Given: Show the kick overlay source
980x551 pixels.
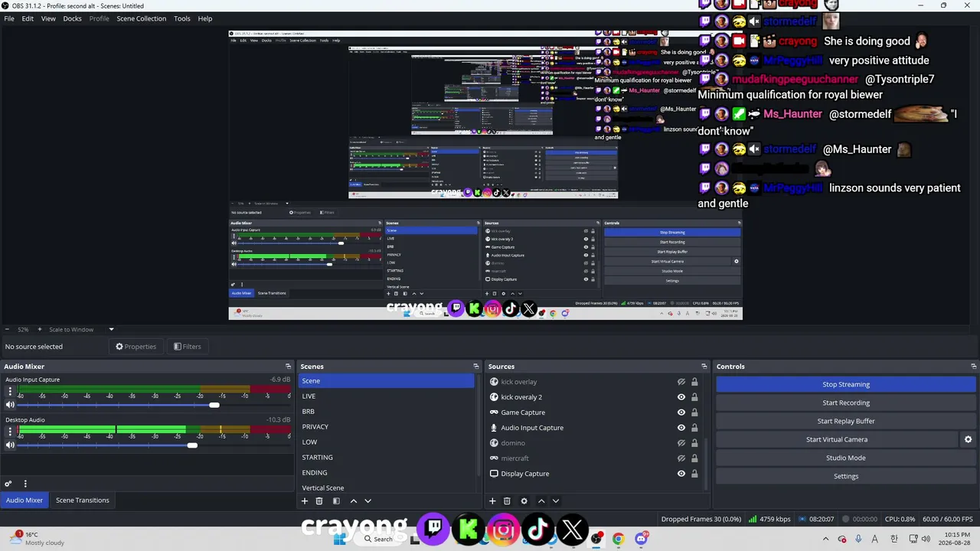Looking at the screenshot, I should (x=681, y=382).
